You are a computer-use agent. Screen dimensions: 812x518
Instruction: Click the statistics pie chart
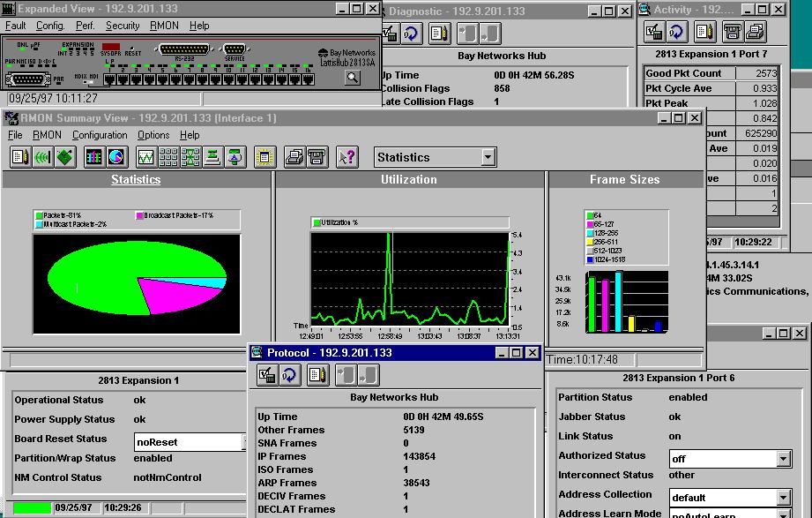coord(137,278)
